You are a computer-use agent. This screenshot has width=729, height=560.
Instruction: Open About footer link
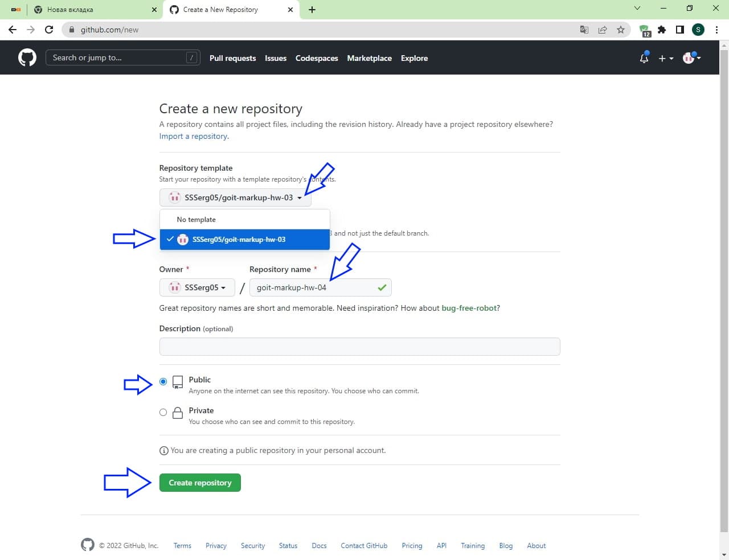coord(536,545)
